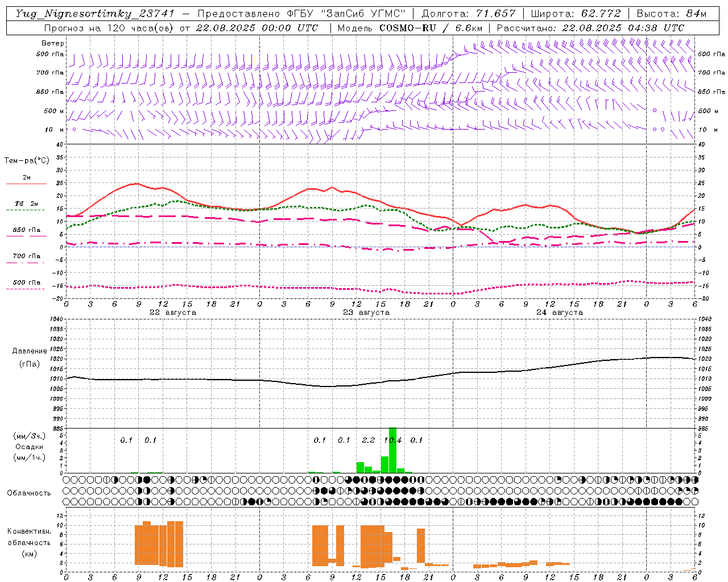
Task: Click the Td 2м legend entry
Action: (27, 203)
